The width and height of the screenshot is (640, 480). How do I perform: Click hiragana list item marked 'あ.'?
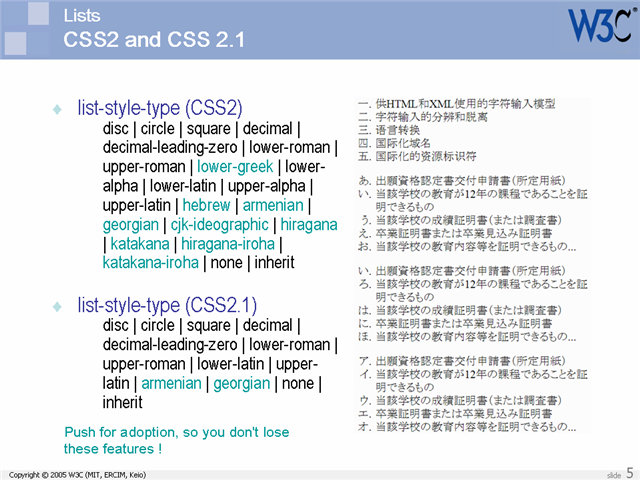coord(462,181)
